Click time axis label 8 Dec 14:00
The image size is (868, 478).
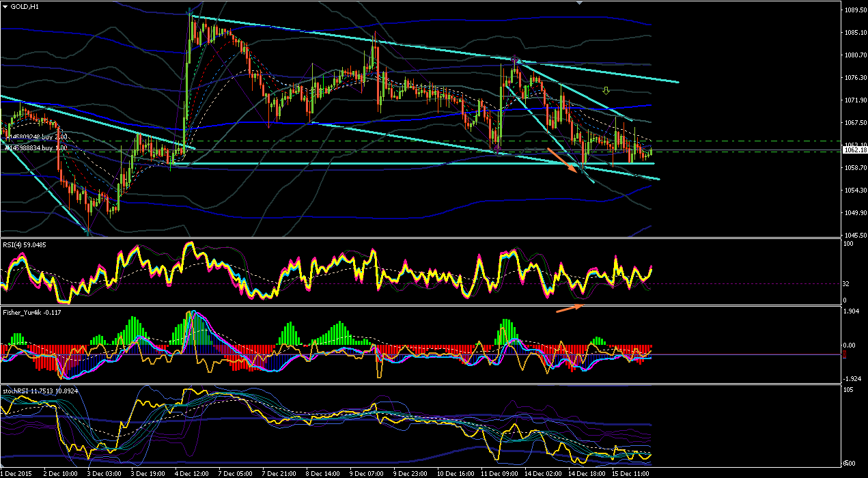coord(324,473)
